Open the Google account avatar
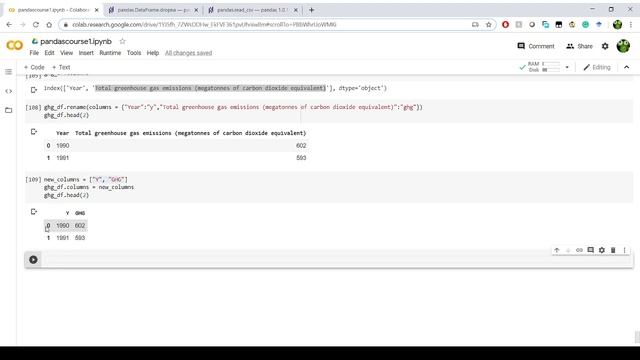Screen dimensions: 640x360 point(623,46)
